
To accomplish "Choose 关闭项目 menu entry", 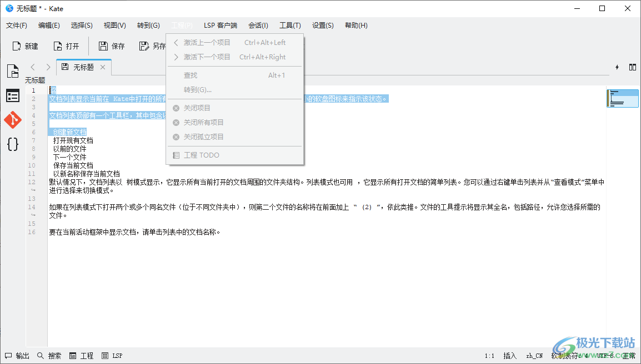I will point(234,108).
